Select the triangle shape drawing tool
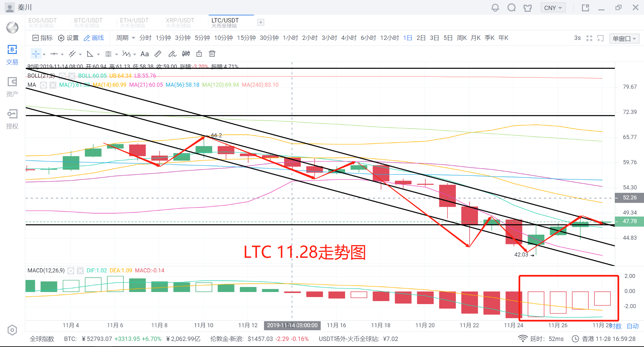This screenshot has height=347, width=644. click(x=90, y=54)
